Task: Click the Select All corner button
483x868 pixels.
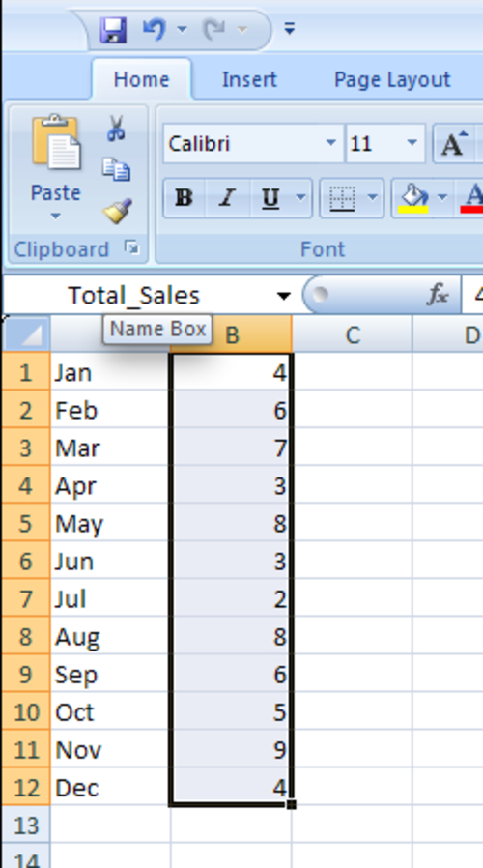Action: [x=26, y=333]
